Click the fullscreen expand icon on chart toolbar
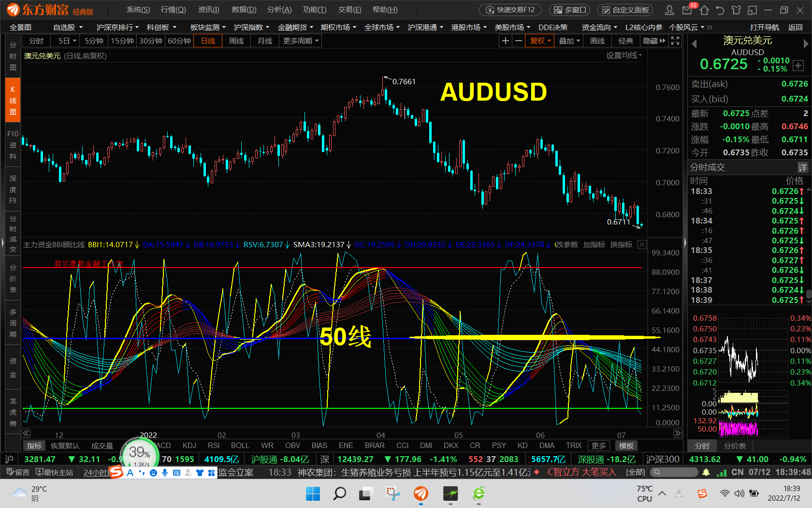Screen dimensions: 812x508 (x=675, y=41)
